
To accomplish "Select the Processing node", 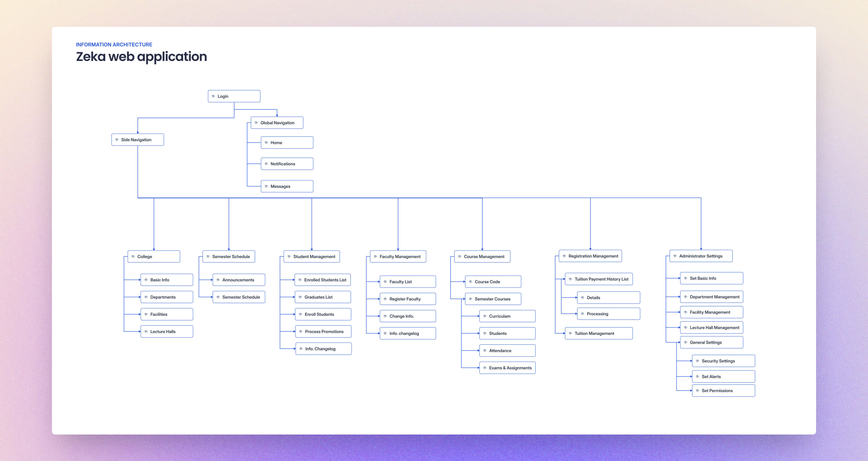I will pyautogui.click(x=608, y=314).
